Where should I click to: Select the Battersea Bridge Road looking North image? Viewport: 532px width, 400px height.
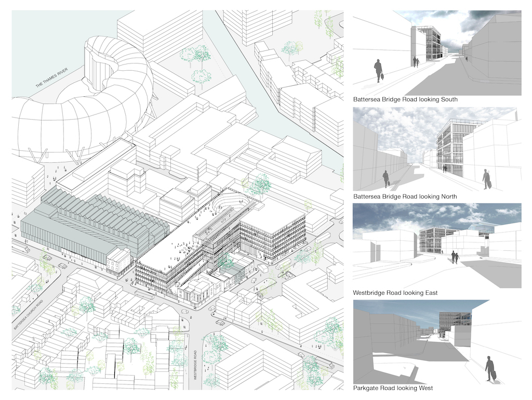[436, 149]
